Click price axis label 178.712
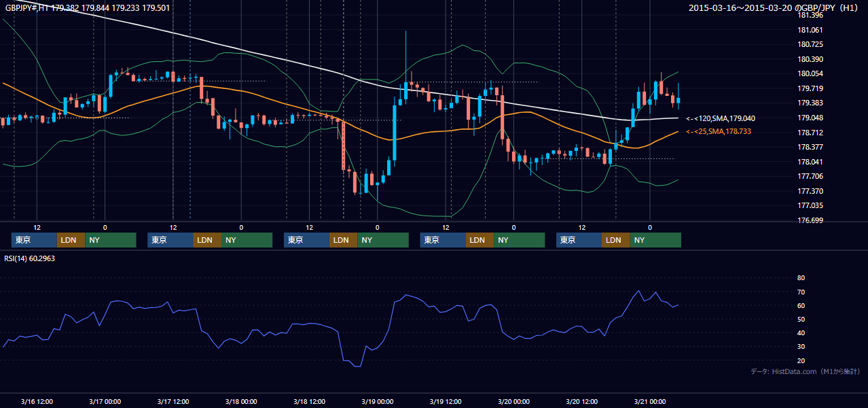The image size is (868, 408). [x=810, y=133]
